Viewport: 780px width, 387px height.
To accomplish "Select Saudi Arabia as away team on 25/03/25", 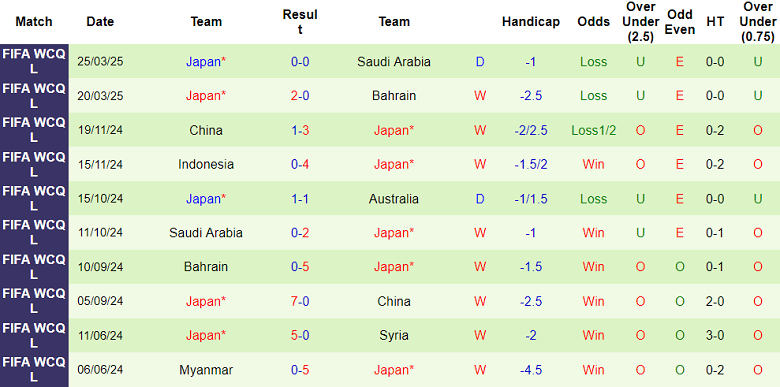I will coord(393,62).
